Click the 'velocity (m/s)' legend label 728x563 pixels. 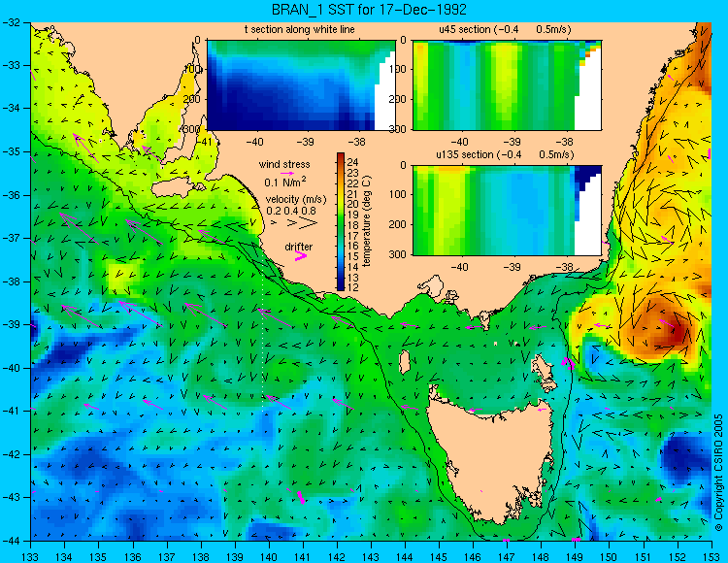coord(296,200)
